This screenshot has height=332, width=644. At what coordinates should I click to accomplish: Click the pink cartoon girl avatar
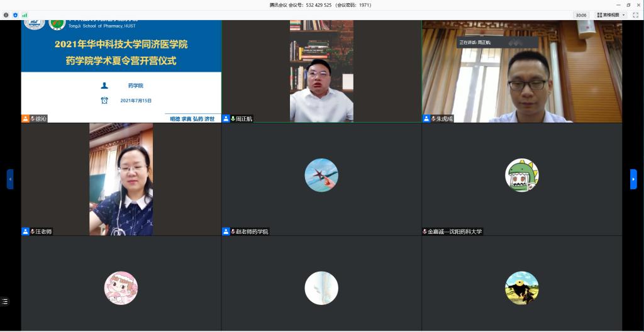[x=121, y=288]
